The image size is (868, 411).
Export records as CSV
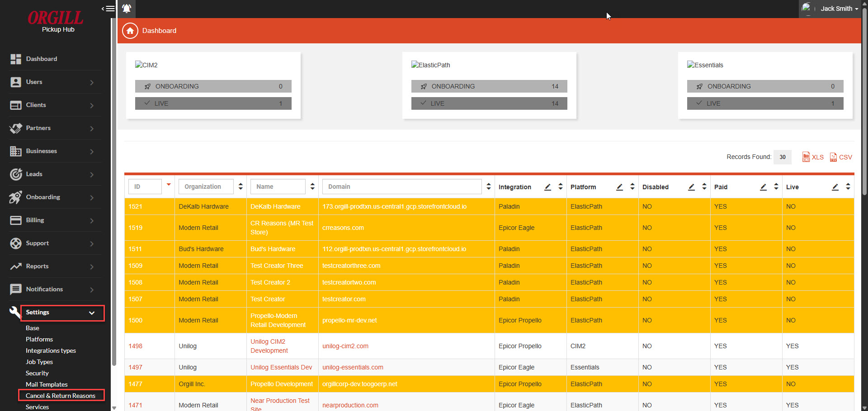[x=841, y=157]
